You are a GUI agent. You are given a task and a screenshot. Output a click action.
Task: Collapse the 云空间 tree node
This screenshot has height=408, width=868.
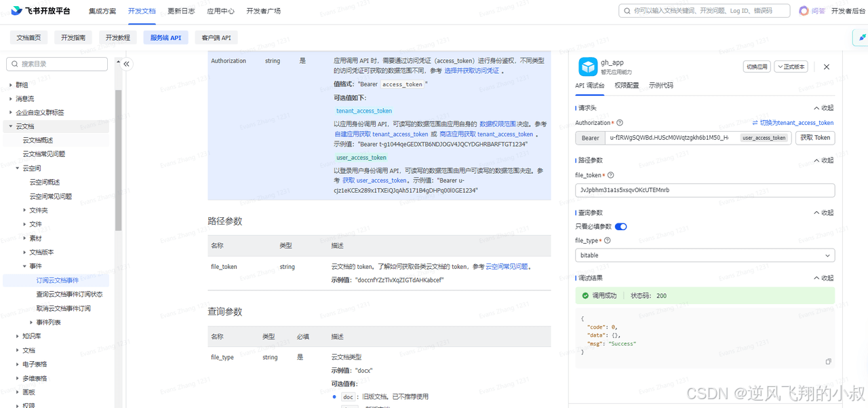[18, 168]
